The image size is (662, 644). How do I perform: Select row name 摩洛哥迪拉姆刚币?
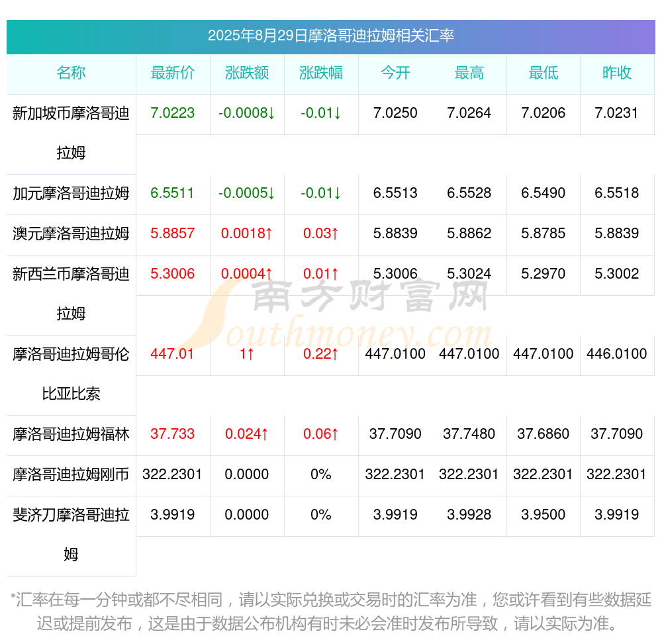(71, 475)
